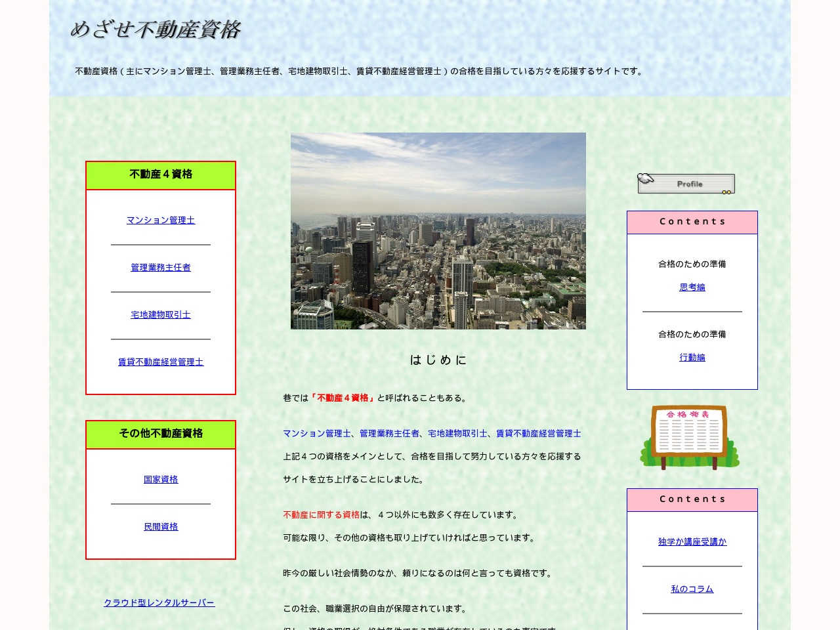Select the 合格のための準備 label above 思考編
The width and height of the screenshot is (840, 630).
pos(692,264)
